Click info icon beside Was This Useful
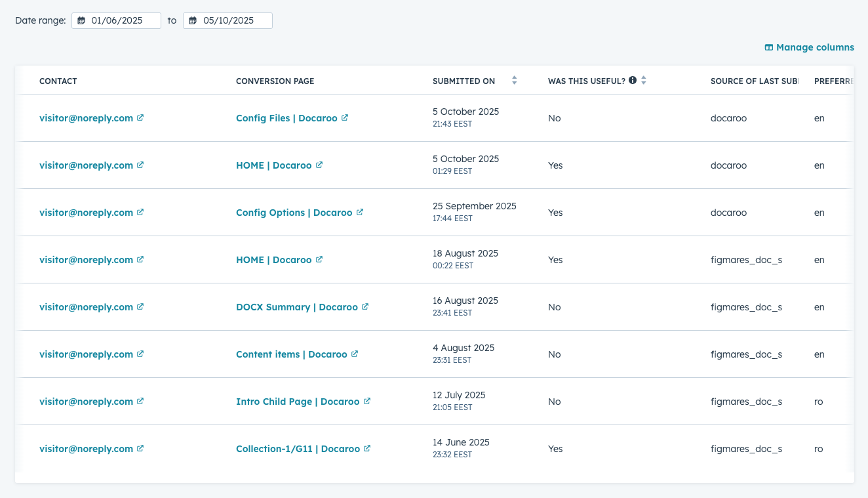The image size is (868, 498). coord(633,81)
